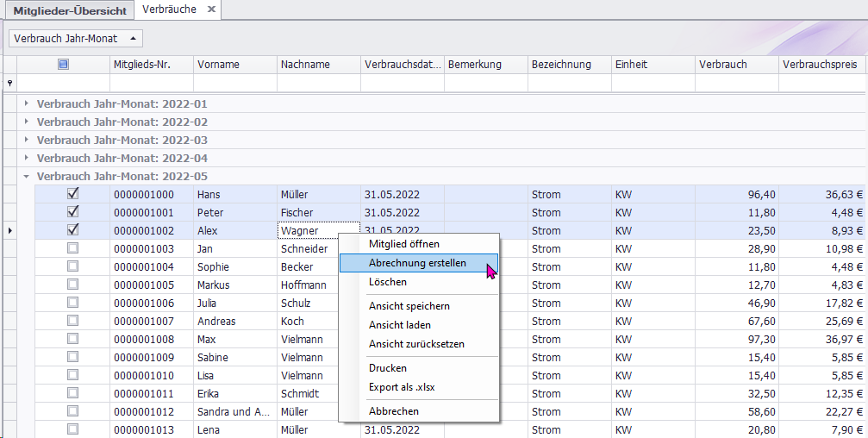Click Drucken in the context menu
Image resolution: width=868 pixels, height=438 pixels.
pos(388,368)
